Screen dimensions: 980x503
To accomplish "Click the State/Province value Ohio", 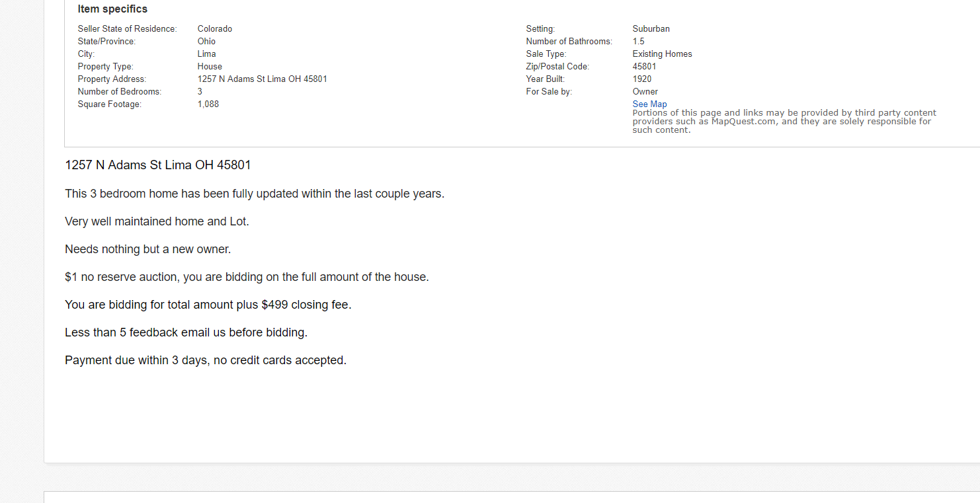I will (x=206, y=41).
